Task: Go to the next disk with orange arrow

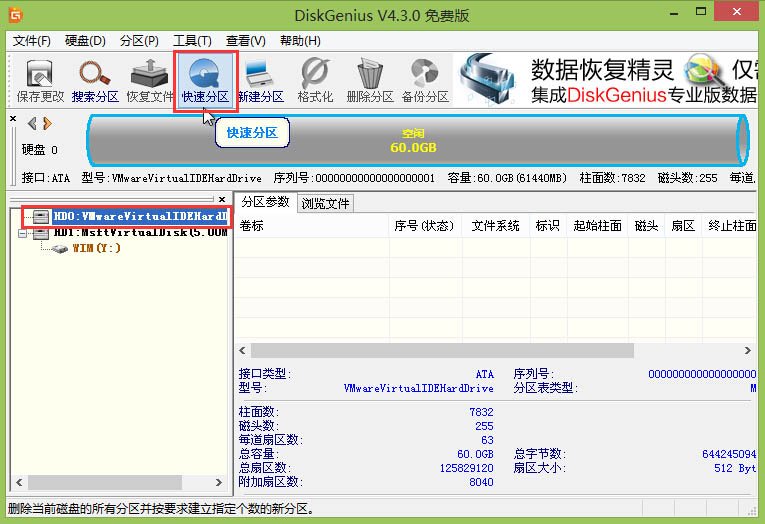Action: 47,124
